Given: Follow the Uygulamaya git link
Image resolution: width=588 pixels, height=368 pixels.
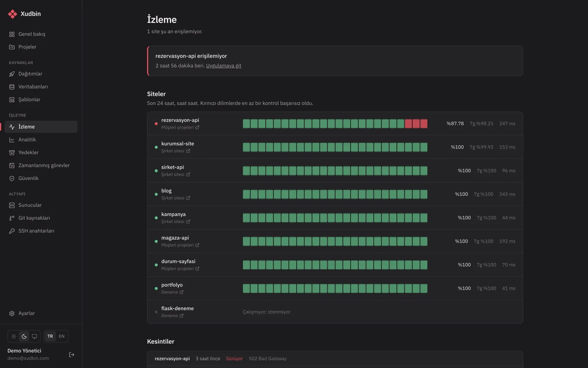Looking at the screenshot, I should coord(223,66).
